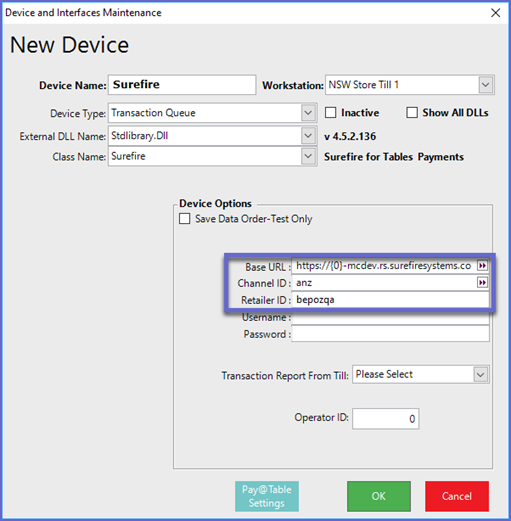The width and height of the screenshot is (511, 521).
Task: Open the Class Name dropdown arrow
Action: click(308, 156)
